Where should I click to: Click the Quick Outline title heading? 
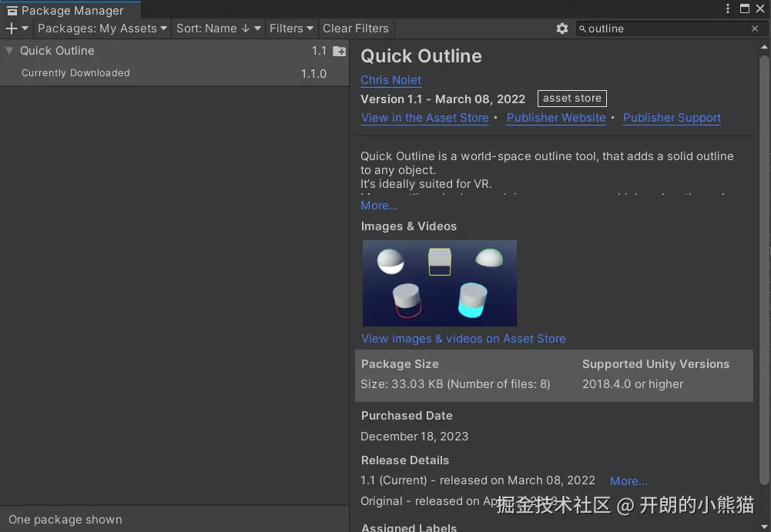tap(421, 56)
